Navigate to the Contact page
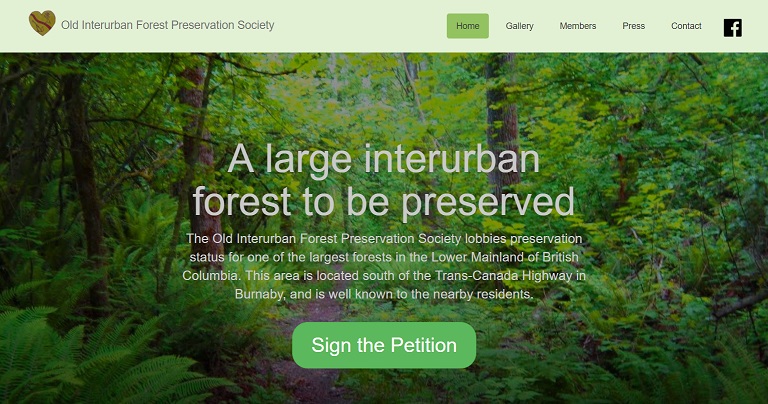 point(686,26)
